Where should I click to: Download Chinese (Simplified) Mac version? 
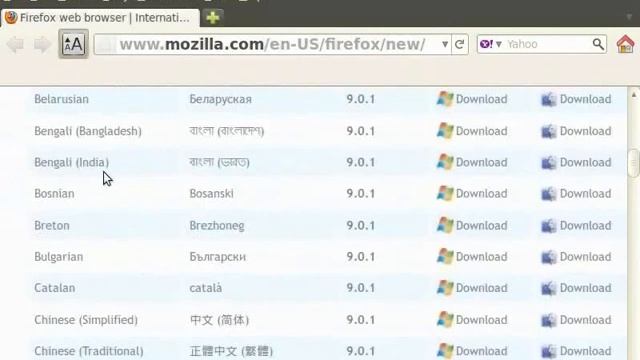point(576,320)
